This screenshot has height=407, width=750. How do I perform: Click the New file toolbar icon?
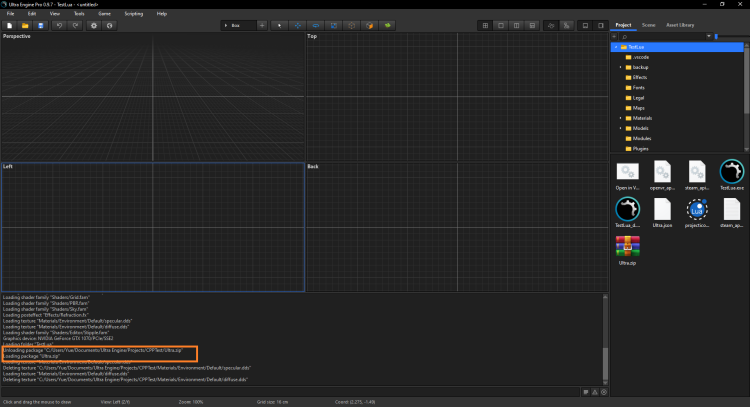(x=9, y=25)
